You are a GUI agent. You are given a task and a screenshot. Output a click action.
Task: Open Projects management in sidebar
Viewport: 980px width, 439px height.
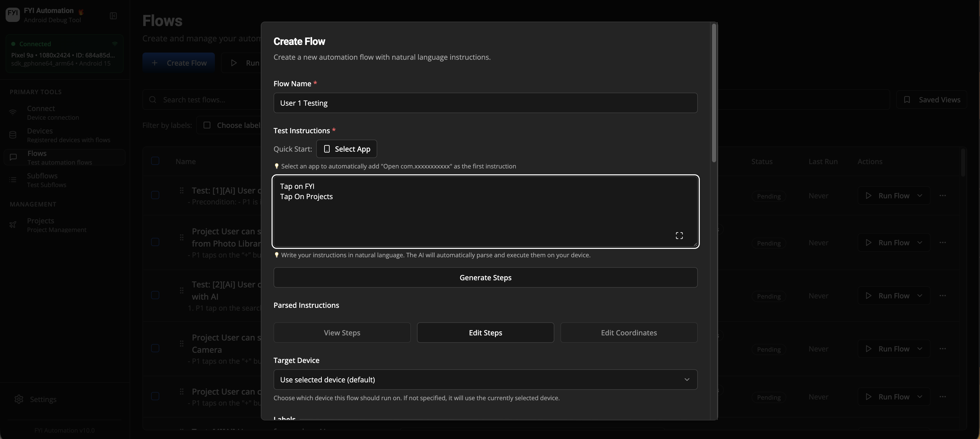[x=64, y=225]
